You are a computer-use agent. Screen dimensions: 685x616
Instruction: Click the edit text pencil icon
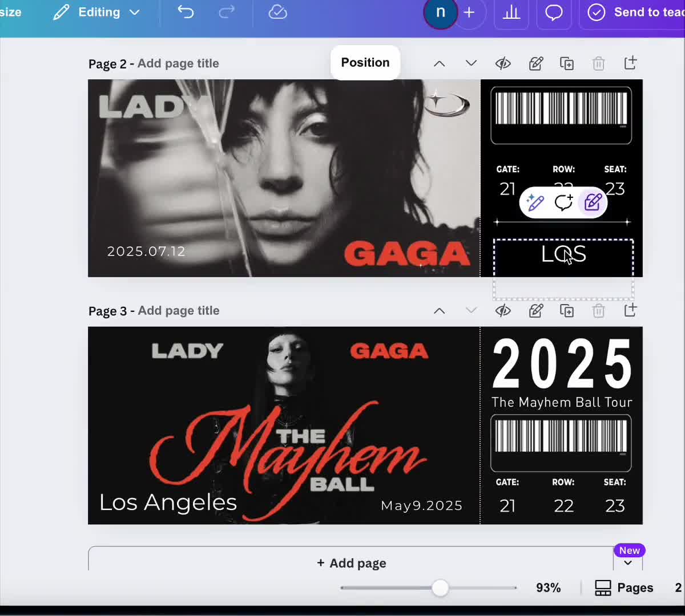point(593,202)
